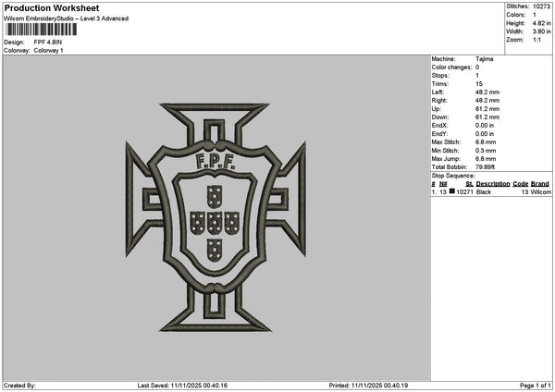Click the 'Down:' 61.2 mm value

point(487,117)
